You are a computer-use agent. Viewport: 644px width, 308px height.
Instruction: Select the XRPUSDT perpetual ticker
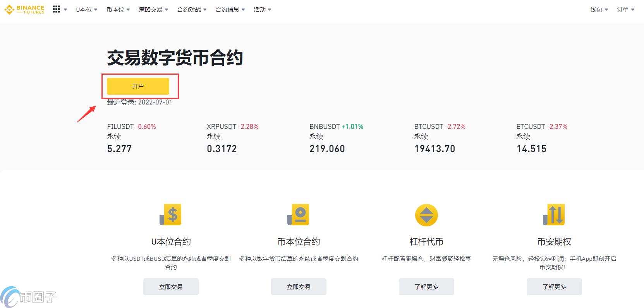233,138
